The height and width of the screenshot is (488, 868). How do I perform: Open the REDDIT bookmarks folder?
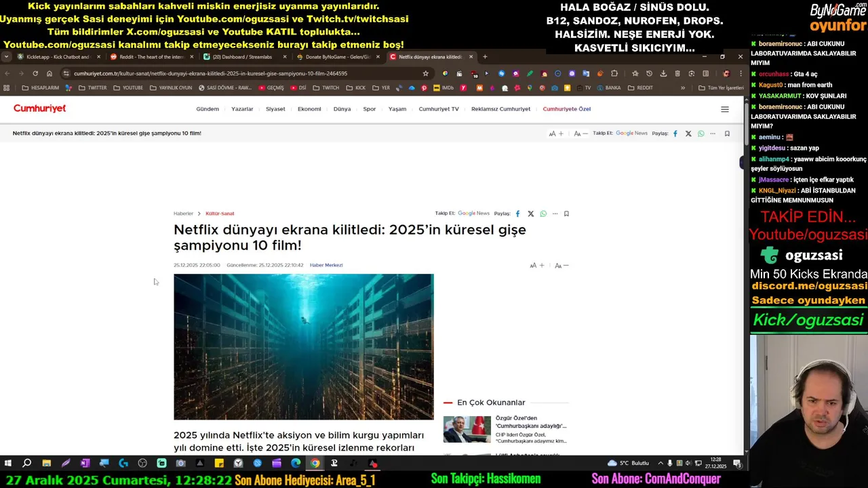[x=640, y=87]
